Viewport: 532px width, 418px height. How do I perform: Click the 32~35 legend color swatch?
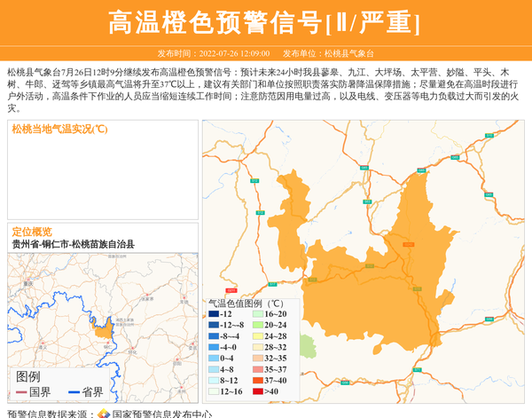tap(256, 359)
